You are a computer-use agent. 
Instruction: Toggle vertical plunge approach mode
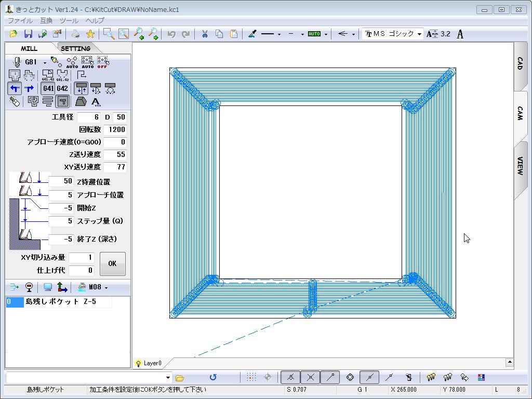click(x=81, y=88)
